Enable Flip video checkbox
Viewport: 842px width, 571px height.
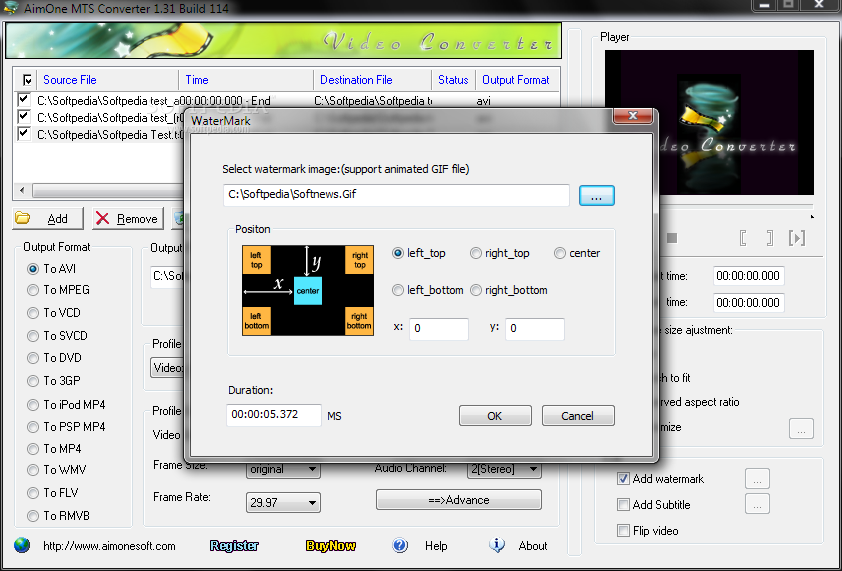pyautogui.click(x=623, y=531)
